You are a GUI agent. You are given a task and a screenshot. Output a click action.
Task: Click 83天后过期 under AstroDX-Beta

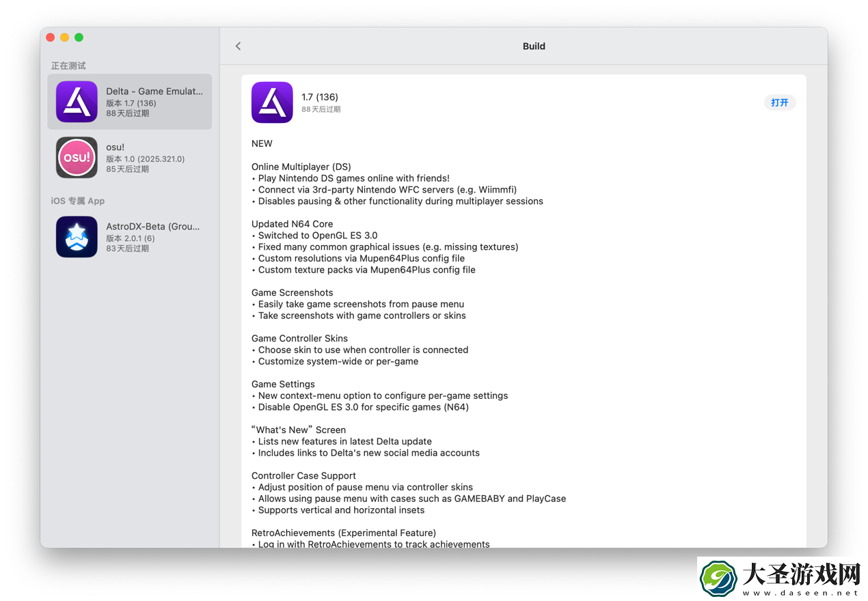pyautogui.click(x=127, y=249)
